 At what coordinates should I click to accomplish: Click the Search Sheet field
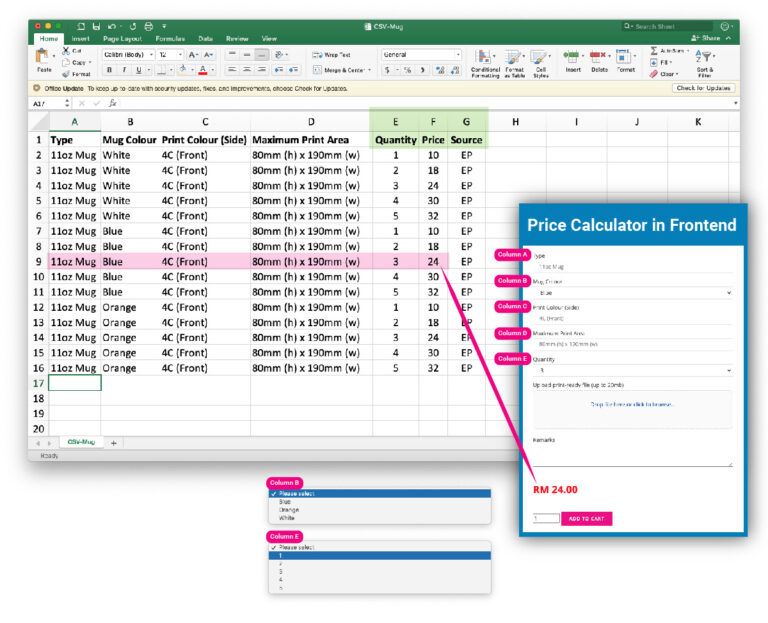click(667, 26)
